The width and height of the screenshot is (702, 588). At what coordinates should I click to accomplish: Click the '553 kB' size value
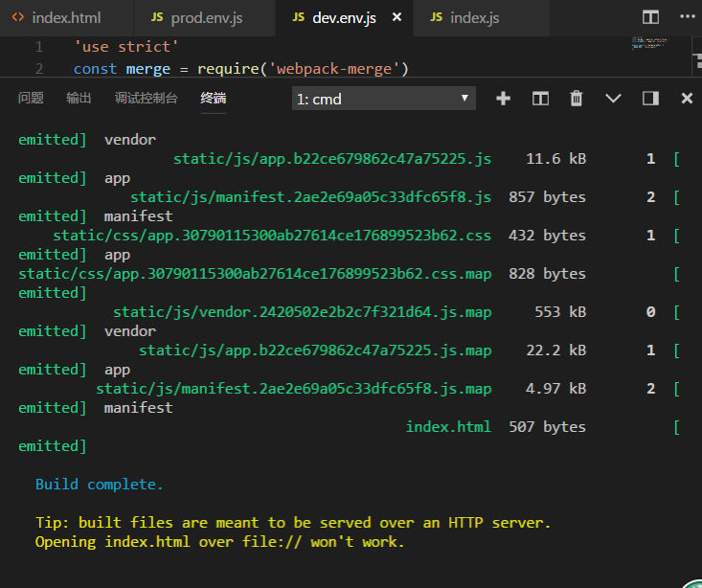click(x=560, y=312)
